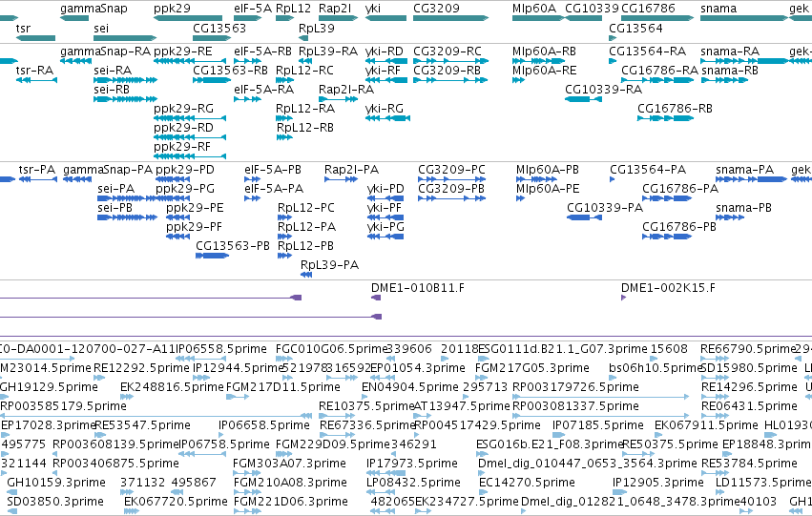Select protein label Mlp60A-PE
The image size is (812, 516).
point(548,189)
